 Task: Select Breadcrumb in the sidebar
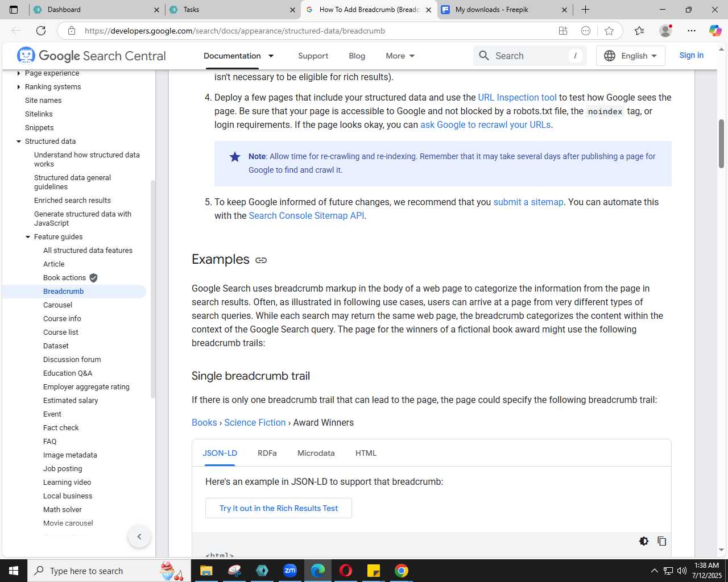(63, 292)
